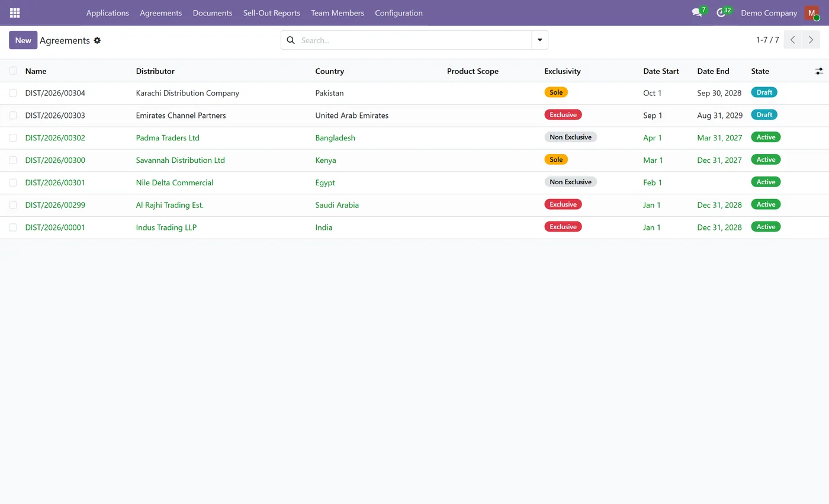Image resolution: width=829 pixels, height=504 pixels.
Task: Click the Active state badge for Kenya
Action: (766, 159)
